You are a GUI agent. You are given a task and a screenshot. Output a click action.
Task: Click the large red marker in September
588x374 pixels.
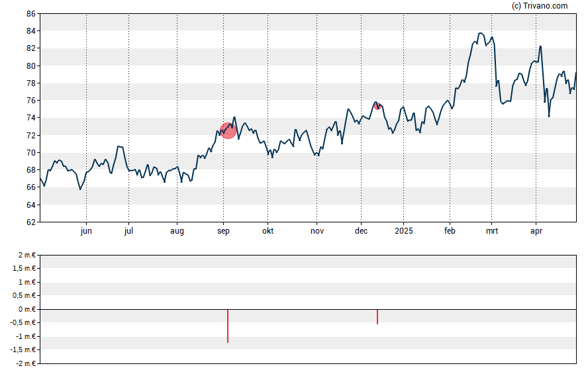pos(228,130)
